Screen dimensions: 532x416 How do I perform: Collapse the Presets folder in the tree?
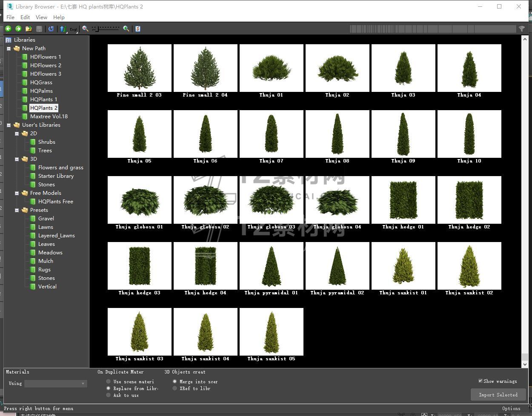(x=17, y=210)
